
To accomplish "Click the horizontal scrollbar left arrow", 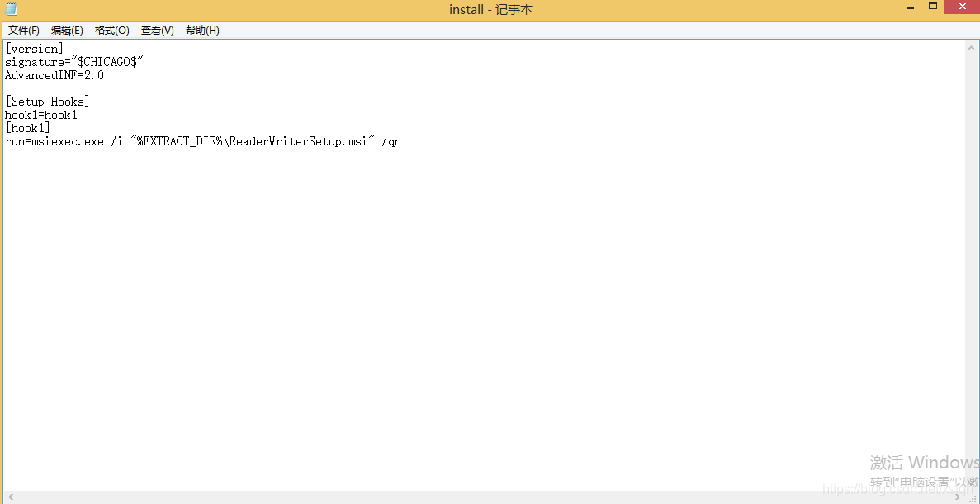I will (10, 497).
